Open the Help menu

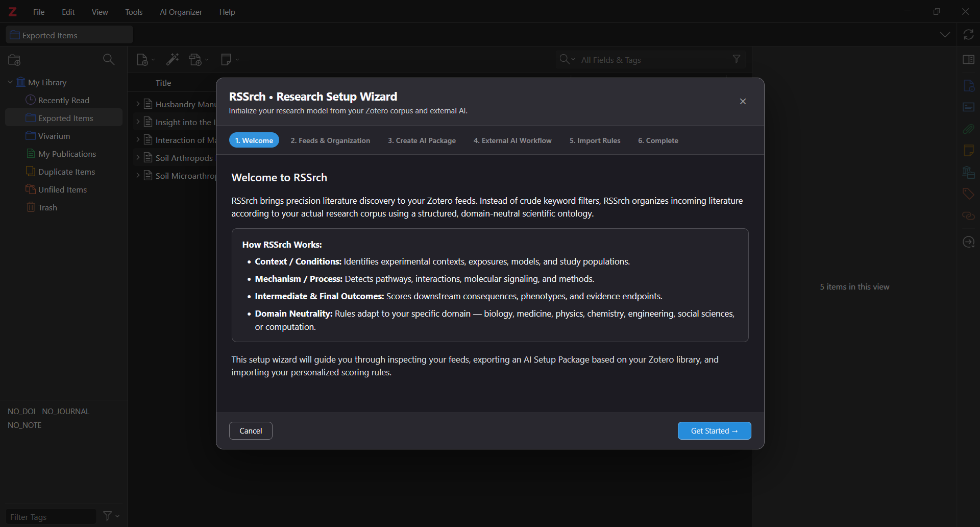(x=227, y=12)
